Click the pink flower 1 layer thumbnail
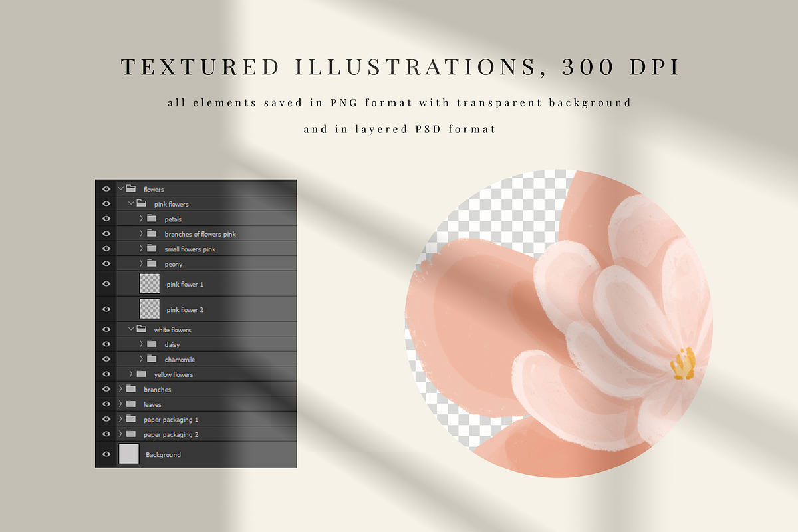 150,284
